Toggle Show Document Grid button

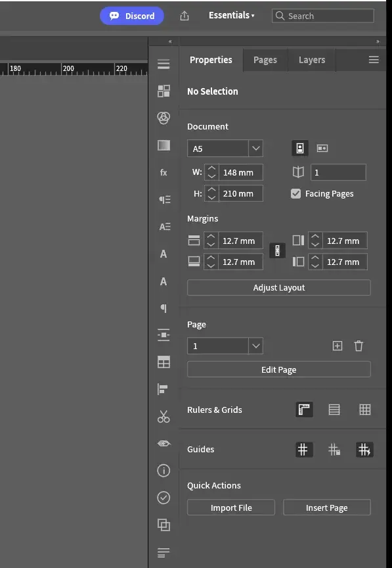[365, 410]
